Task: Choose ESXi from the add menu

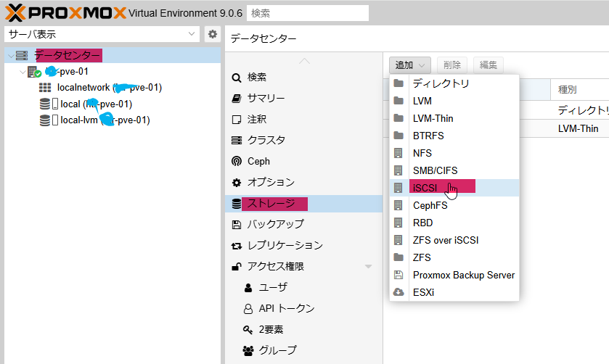Action: click(x=454, y=292)
